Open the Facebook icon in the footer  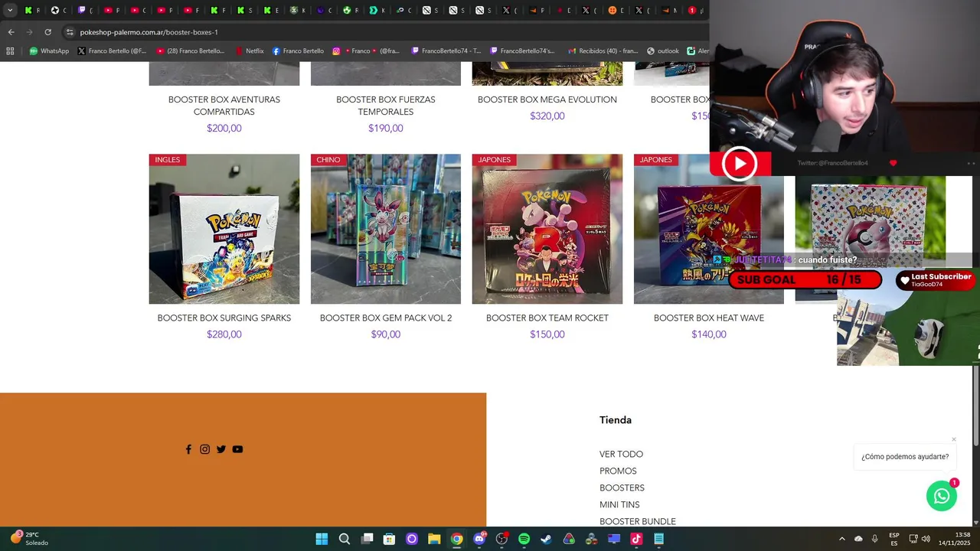[188, 449]
